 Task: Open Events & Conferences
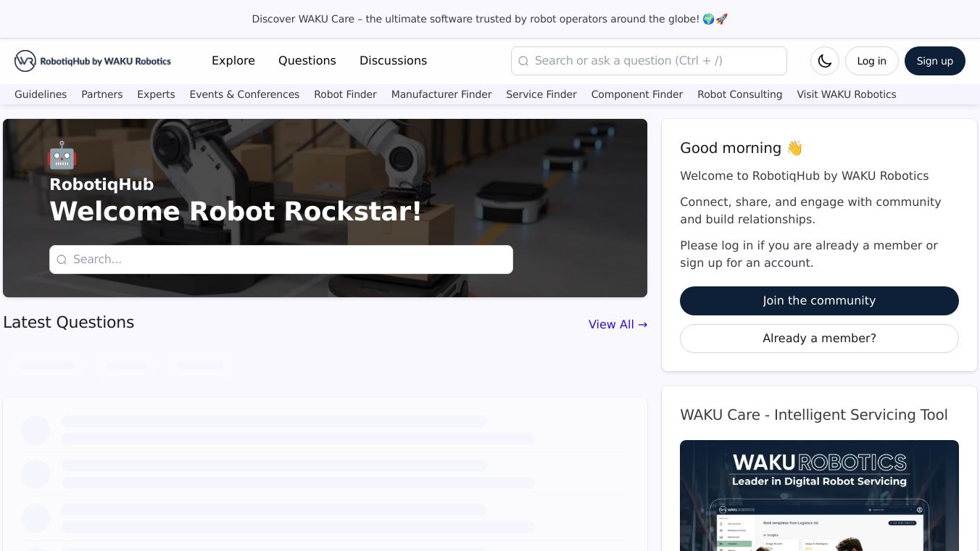[244, 94]
